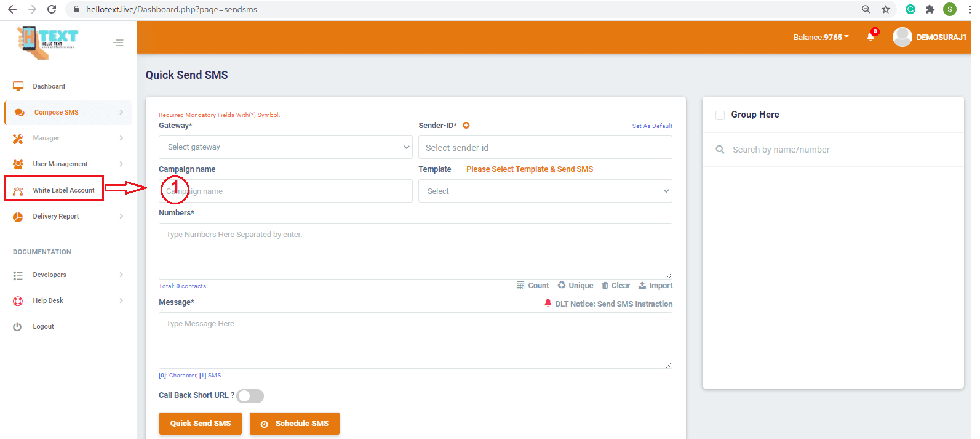Click the hamburger menu icon in sidebar
This screenshot has height=439, width=980.
[119, 42]
